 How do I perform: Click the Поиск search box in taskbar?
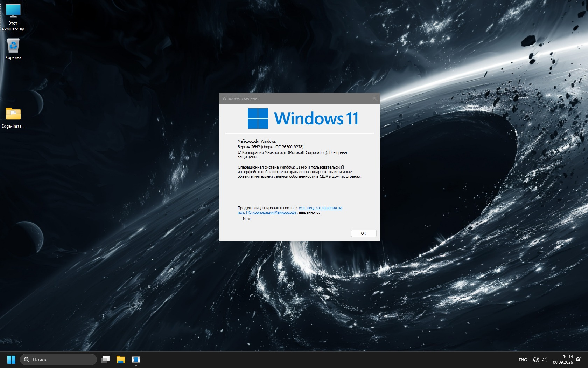pos(58,360)
